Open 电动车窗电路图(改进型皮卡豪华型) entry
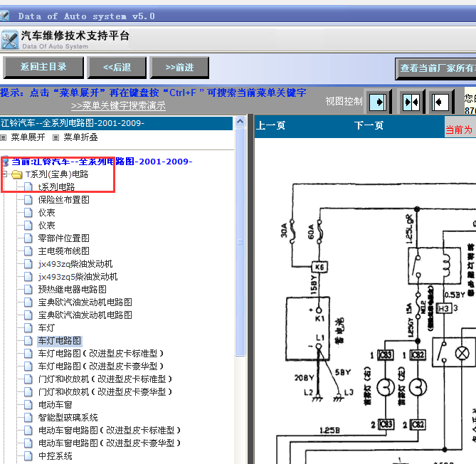The height and width of the screenshot is (464, 476). click(x=110, y=443)
